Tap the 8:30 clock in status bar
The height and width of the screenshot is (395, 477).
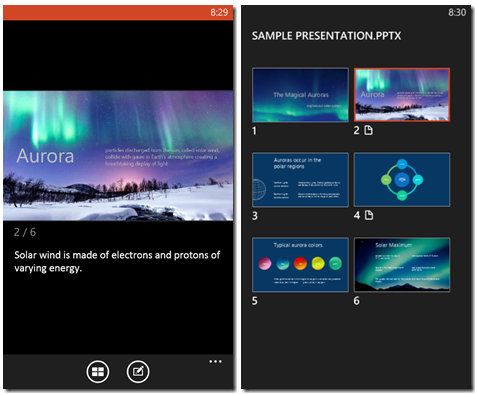(457, 13)
